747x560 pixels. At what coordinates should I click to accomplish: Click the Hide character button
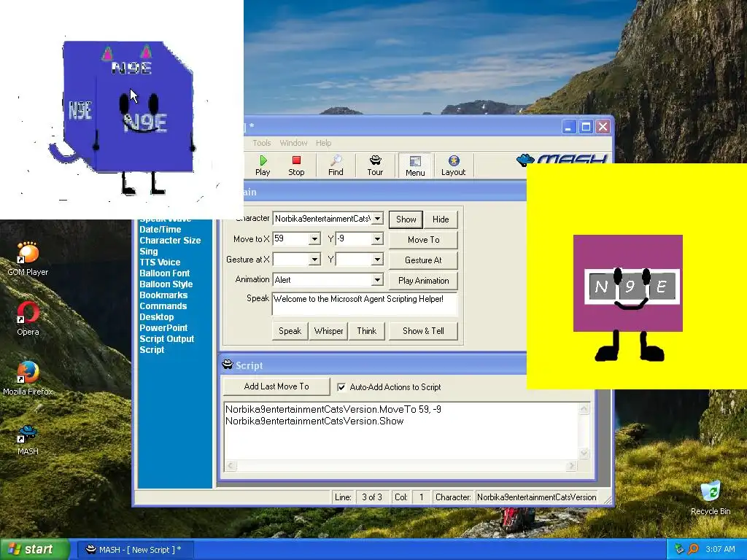(441, 219)
